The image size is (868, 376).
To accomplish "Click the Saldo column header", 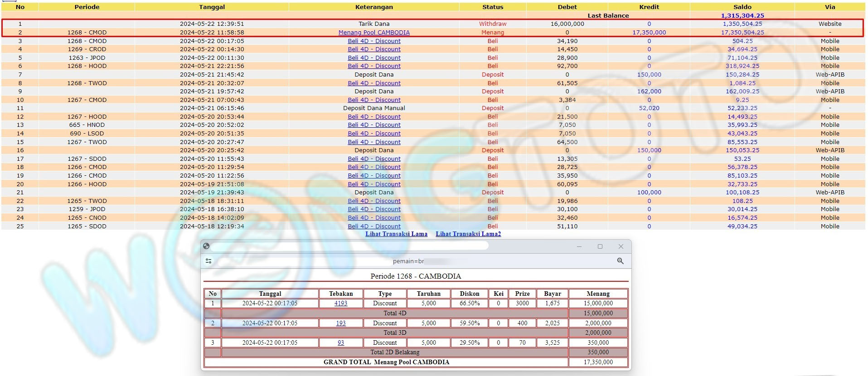I will click(742, 7).
